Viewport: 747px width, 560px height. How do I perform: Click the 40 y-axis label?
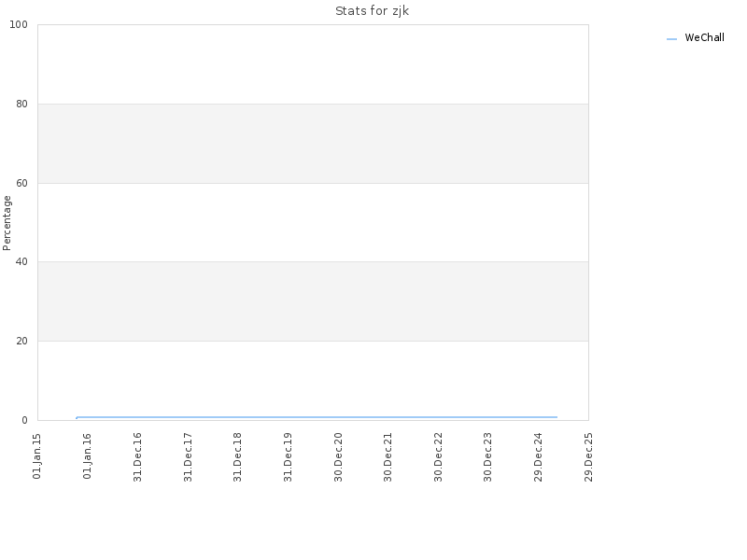coord(21,262)
